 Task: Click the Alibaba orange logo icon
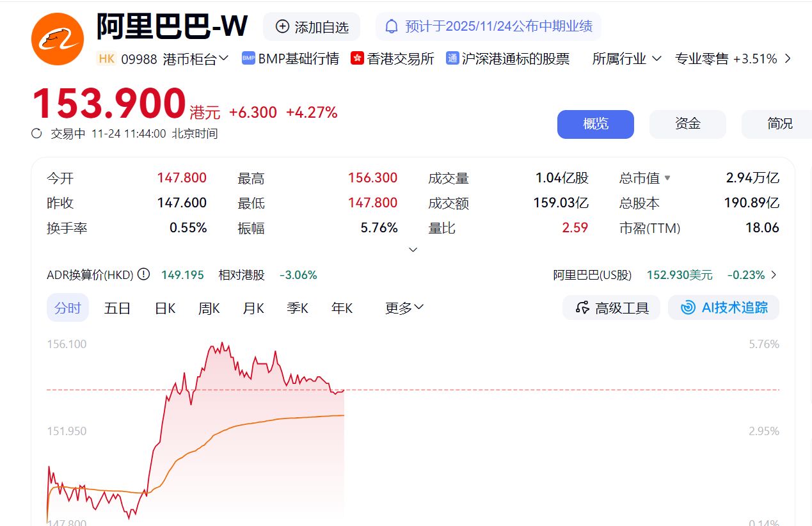tap(58, 39)
